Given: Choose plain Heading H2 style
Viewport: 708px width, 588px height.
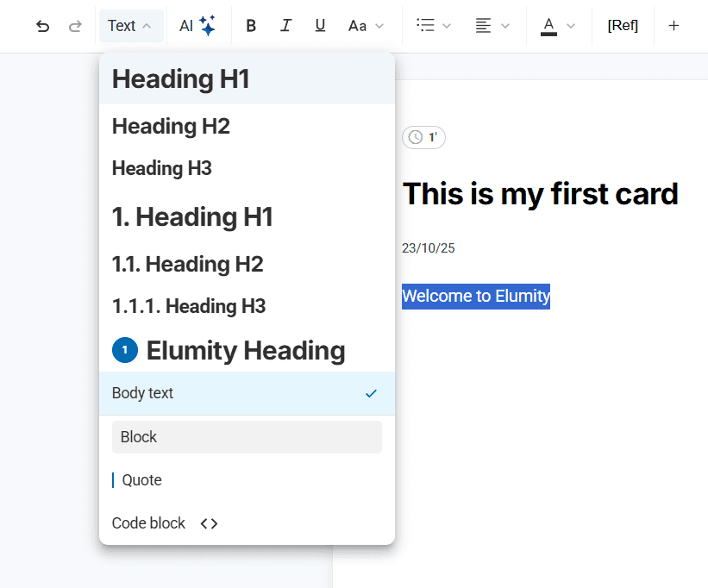Looking at the screenshot, I should coord(171,127).
